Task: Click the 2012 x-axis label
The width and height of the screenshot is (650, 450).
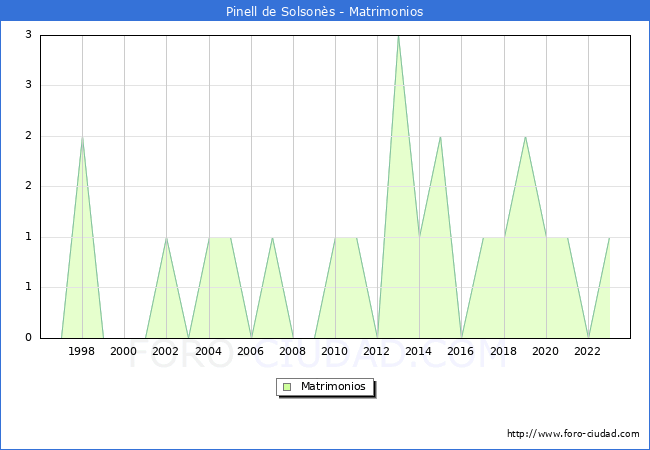Action: coord(376,351)
